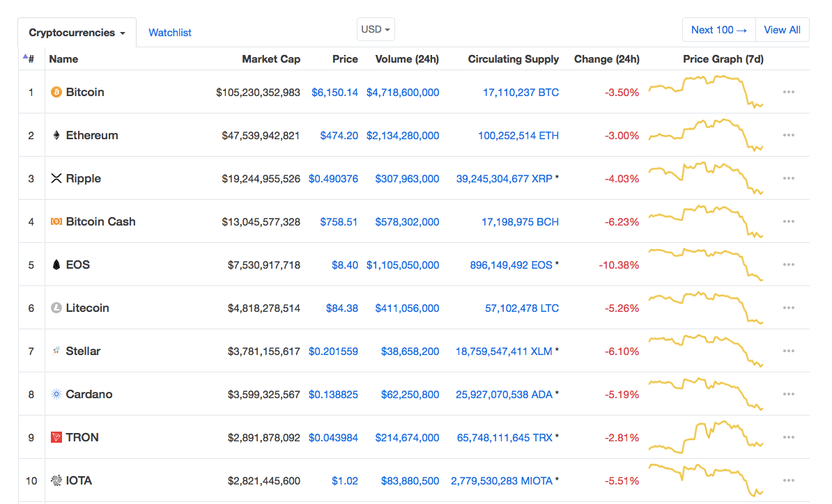Viewport: 832px width, 504px height.
Task: Click IOTA price $1.02
Action: 345,481
